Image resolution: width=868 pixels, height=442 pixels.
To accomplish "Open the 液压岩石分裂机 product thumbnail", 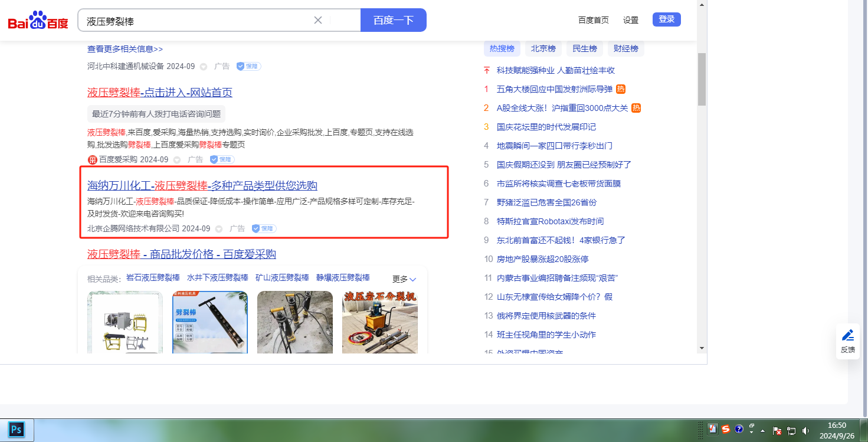I will coord(380,322).
